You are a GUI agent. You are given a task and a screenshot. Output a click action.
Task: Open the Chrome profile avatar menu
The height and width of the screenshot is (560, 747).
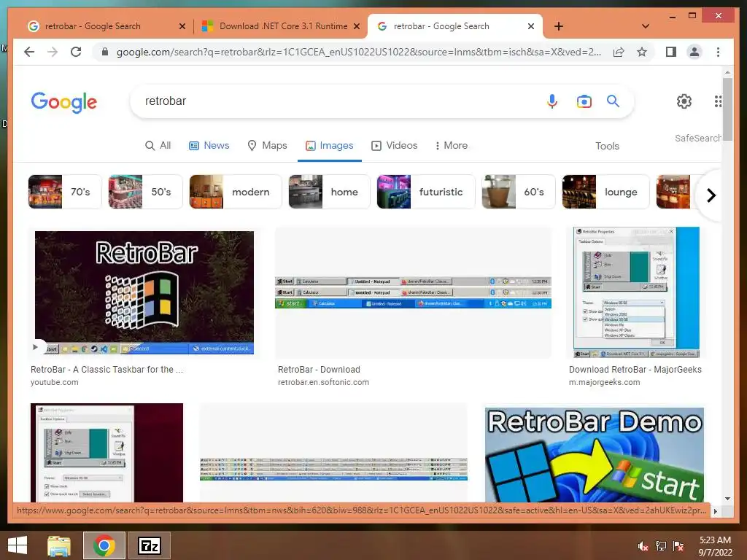point(694,52)
